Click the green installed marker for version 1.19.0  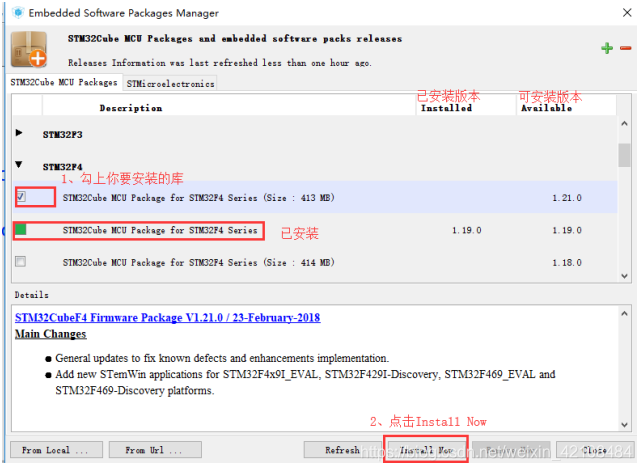pos(20,229)
